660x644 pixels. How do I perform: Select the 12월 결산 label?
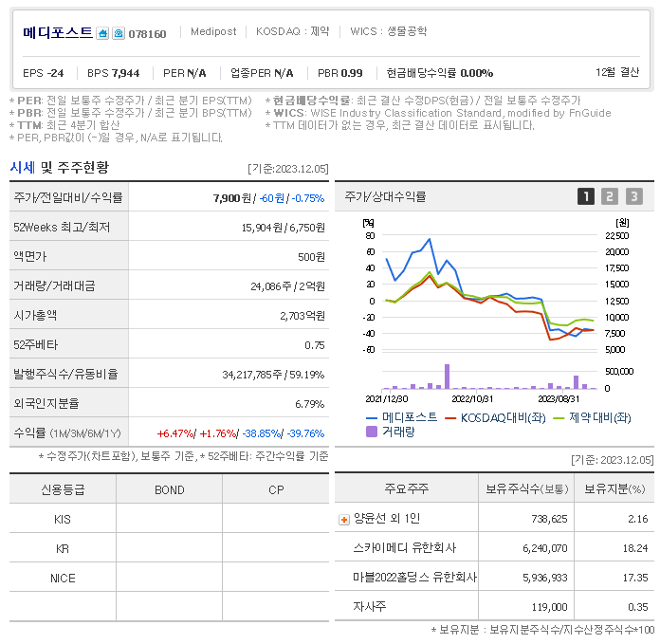pyautogui.click(x=617, y=72)
